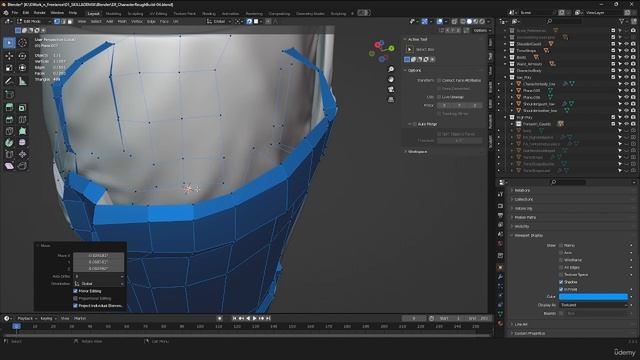Open the viewport Options dropdown
The image size is (640, 360).
(x=482, y=30)
